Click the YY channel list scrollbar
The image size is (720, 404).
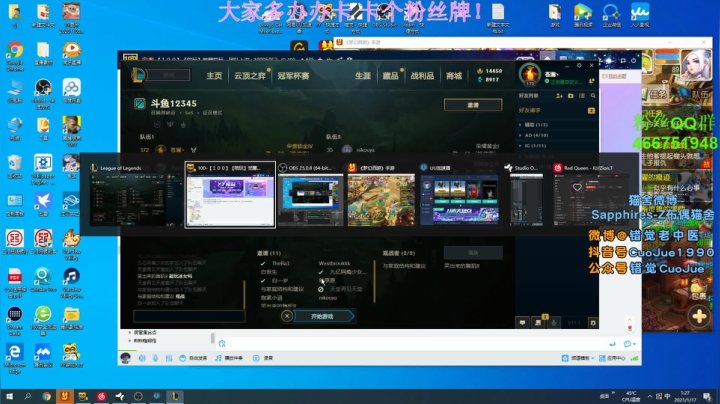(x=213, y=338)
